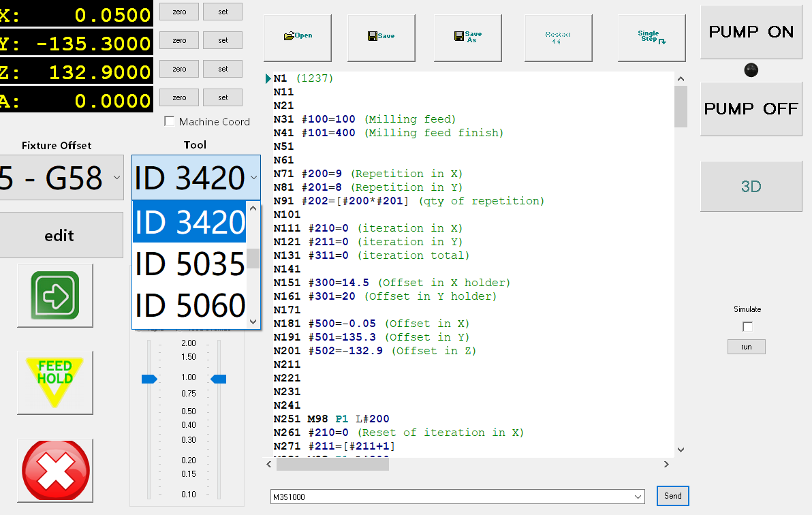Turn the pump on with PUMP ON

751,32
